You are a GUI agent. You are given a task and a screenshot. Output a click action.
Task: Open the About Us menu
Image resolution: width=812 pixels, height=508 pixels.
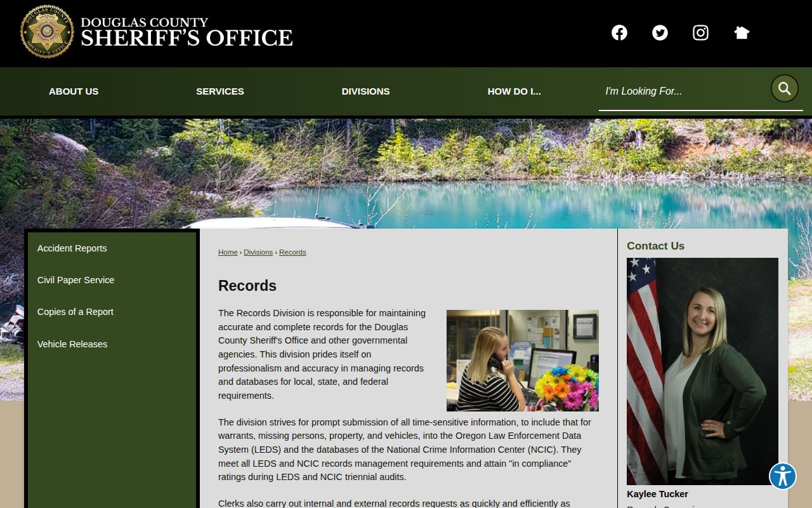click(74, 91)
